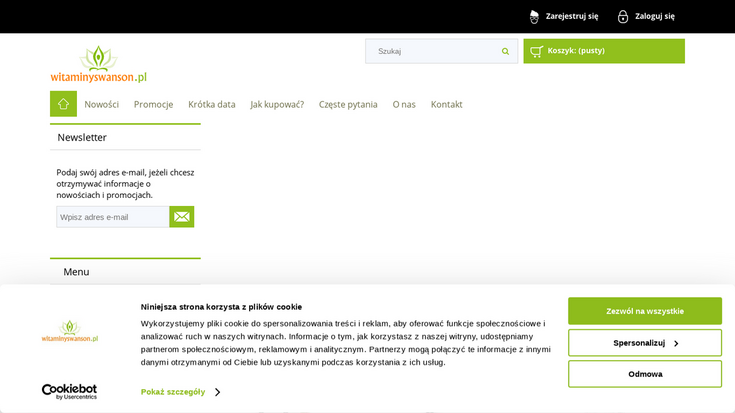Click the shopping cart icon

(x=537, y=51)
